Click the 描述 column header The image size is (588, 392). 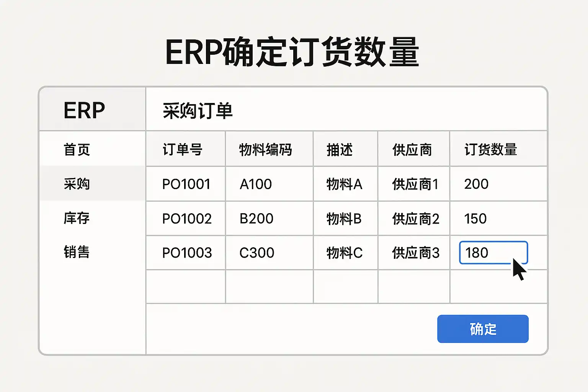(x=340, y=150)
